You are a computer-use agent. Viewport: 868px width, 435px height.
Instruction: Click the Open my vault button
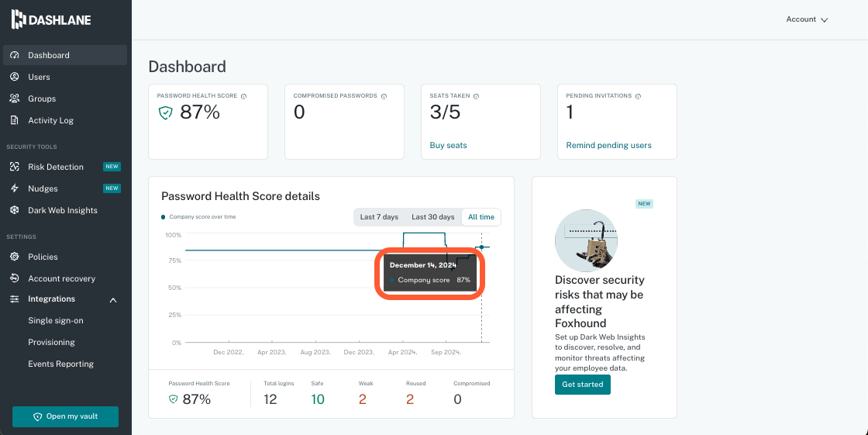(65, 416)
